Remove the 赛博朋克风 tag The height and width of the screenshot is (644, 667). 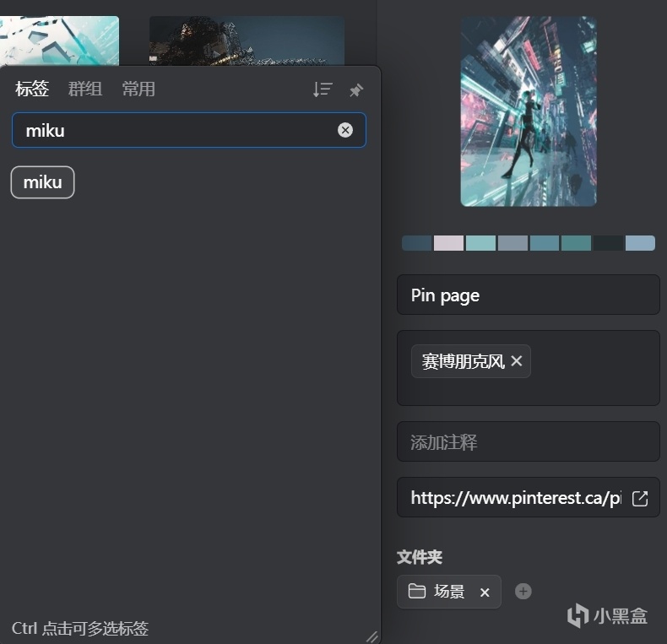click(517, 361)
